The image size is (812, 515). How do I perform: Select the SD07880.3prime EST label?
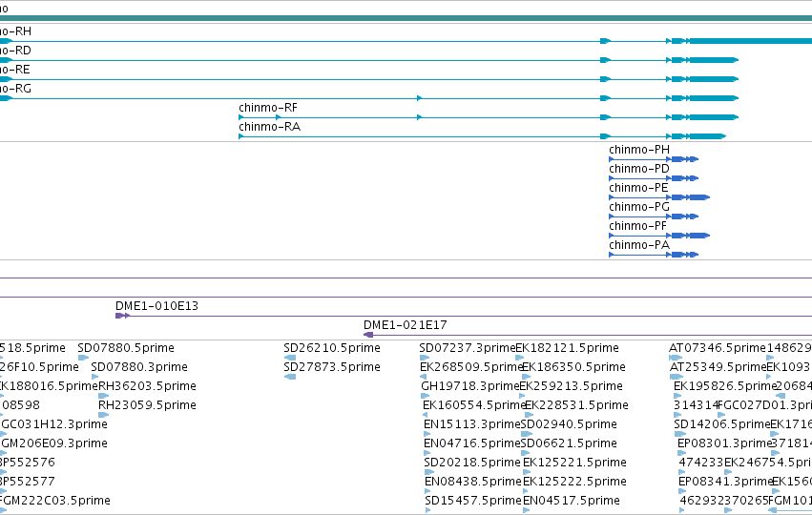[x=139, y=367]
